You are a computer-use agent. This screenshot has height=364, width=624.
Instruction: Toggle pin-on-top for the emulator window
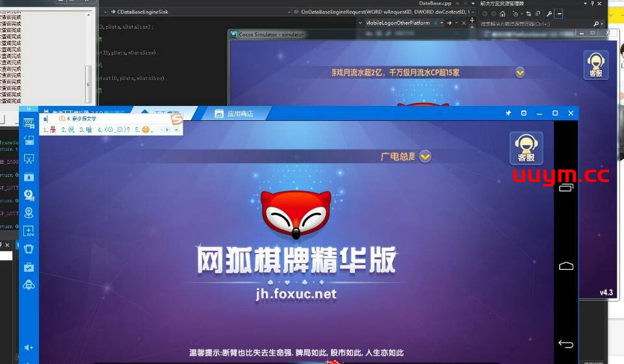[x=508, y=113]
